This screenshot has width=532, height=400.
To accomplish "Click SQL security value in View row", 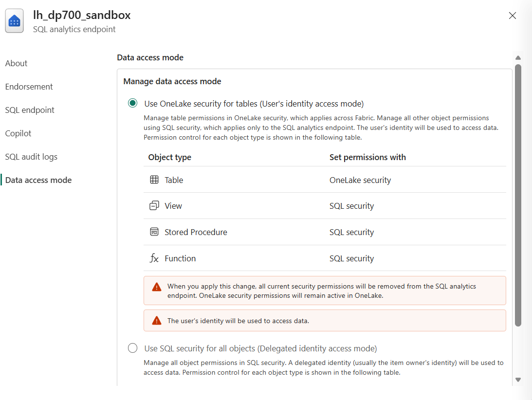I will coord(351,206).
